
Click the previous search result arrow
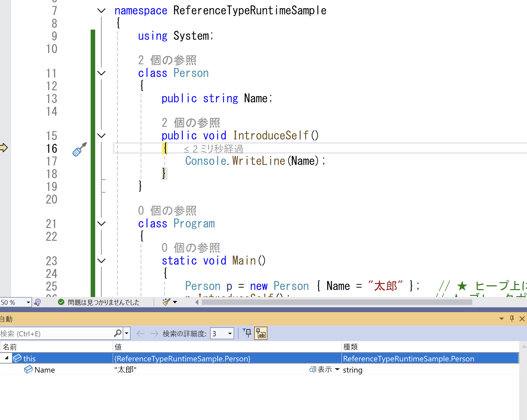141,334
